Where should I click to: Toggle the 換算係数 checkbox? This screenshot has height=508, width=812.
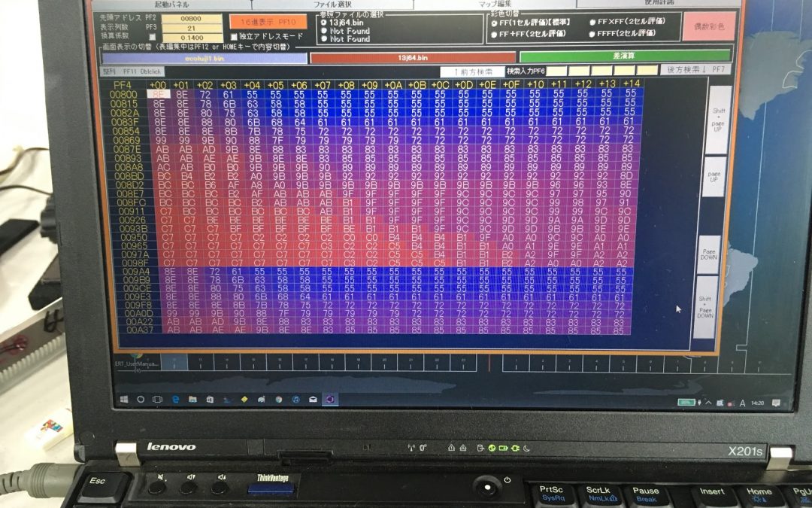click(152, 37)
